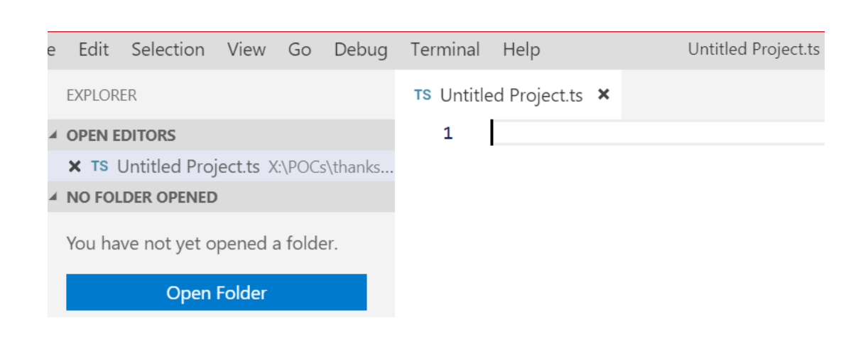Open the Edit menu

pyautogui.click(x=94, y=50)
